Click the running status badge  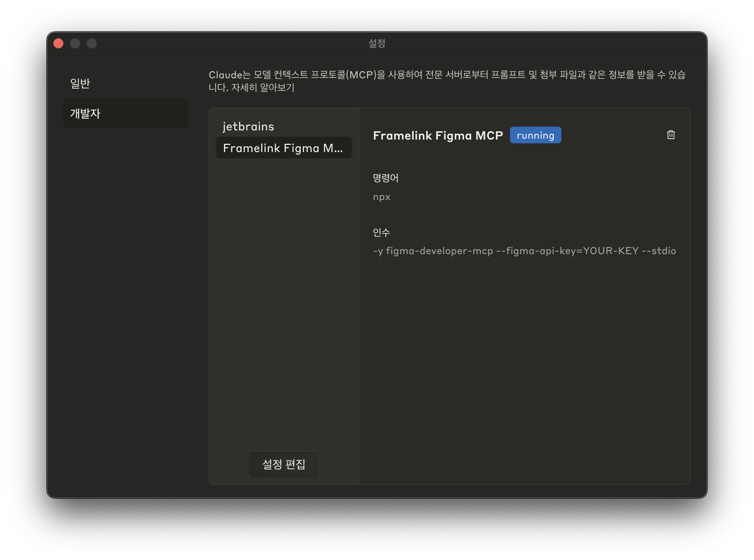point(535,135)
